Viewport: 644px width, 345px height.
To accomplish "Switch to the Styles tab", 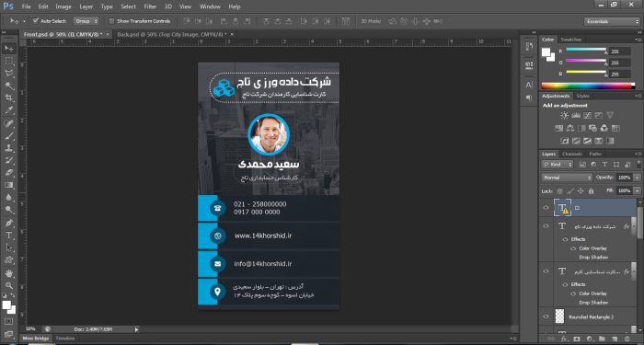I will coord(582,96).
